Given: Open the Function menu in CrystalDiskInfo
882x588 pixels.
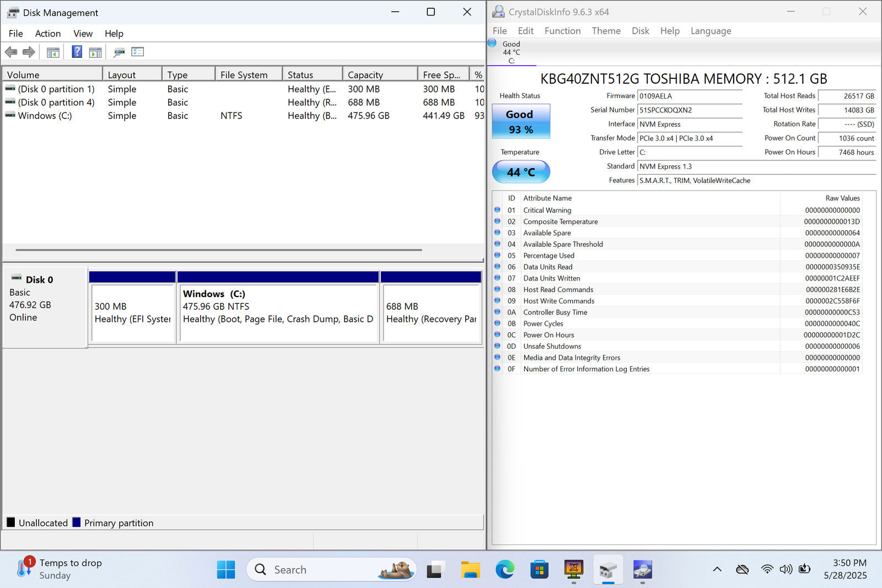Looking at the screenshot, I should pos(562,31).
